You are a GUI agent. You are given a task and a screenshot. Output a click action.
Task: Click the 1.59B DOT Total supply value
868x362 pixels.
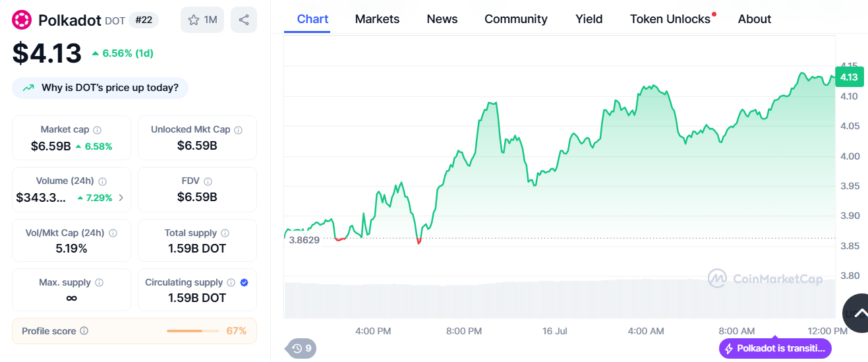point(197,249)
